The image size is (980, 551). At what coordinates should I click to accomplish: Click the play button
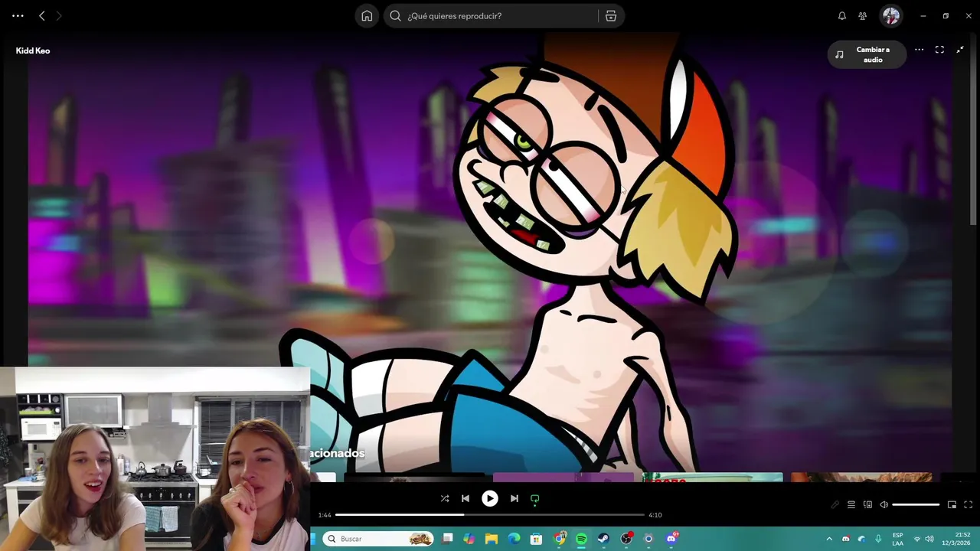point(489,498)
